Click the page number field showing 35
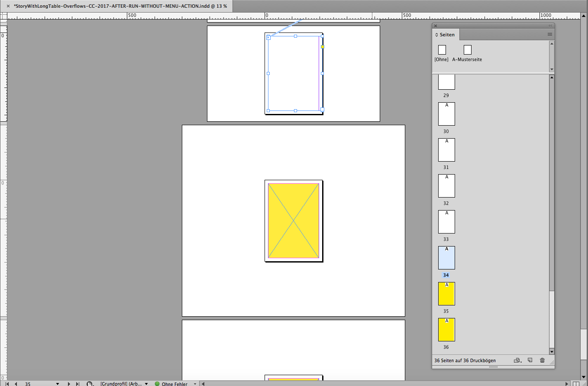The image size is (588, 386). click(38, 384)
